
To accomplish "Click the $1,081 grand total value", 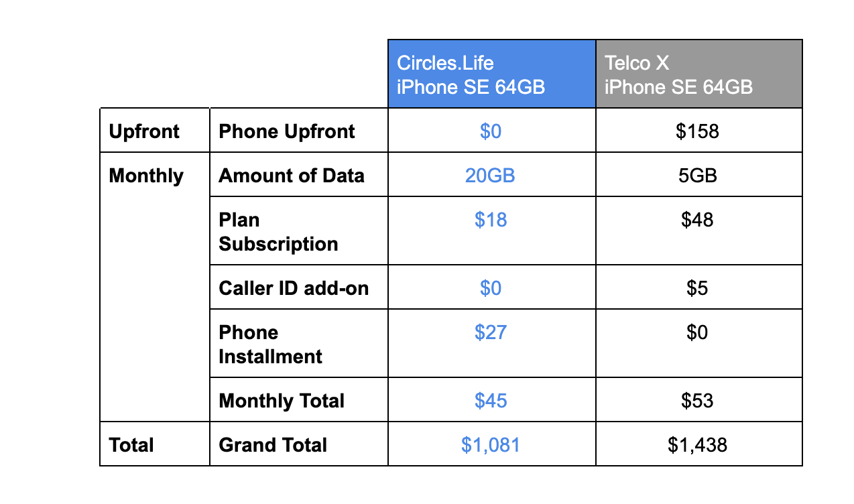I will point(491,445).
